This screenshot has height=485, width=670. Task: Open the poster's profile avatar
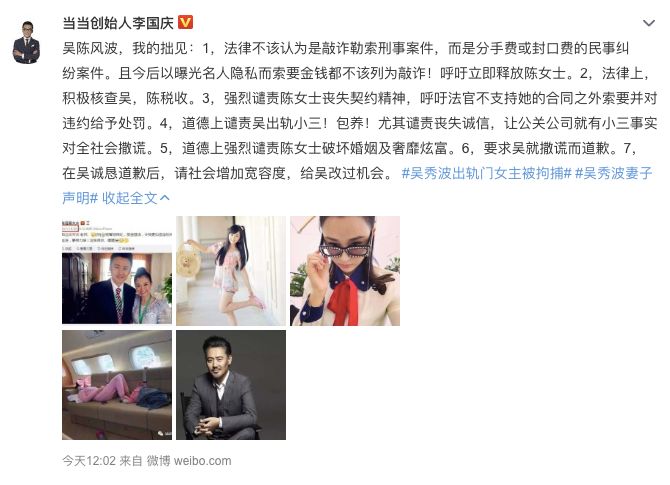point(26,42)
